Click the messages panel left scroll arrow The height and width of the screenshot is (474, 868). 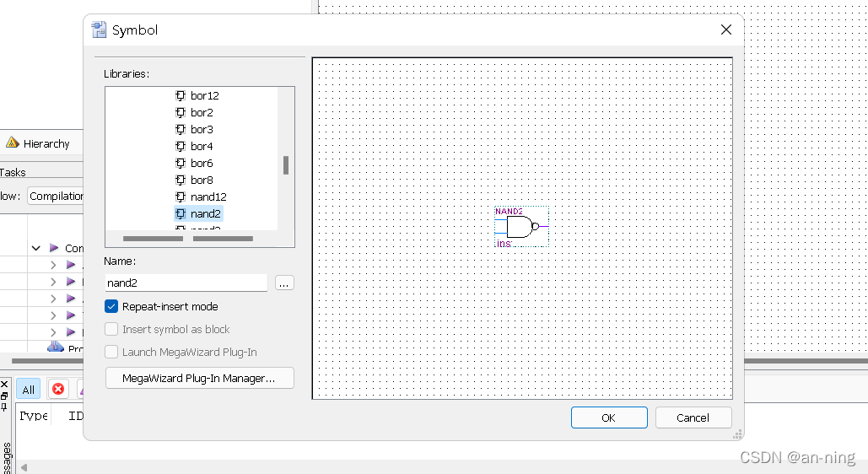tap(24, 468)
